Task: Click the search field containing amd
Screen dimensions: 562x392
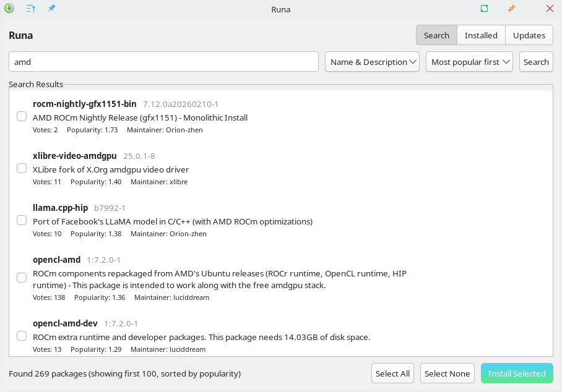Action: [163, 62]
